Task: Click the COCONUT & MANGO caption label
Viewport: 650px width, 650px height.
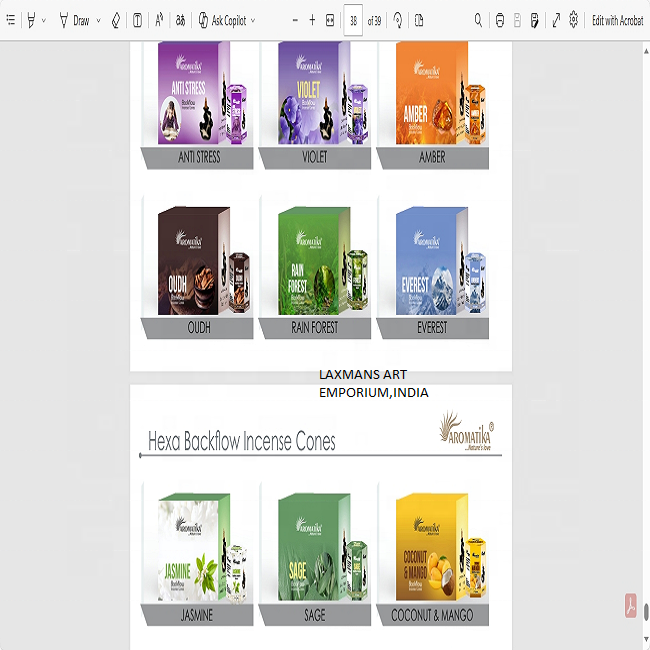Action: 432,615
